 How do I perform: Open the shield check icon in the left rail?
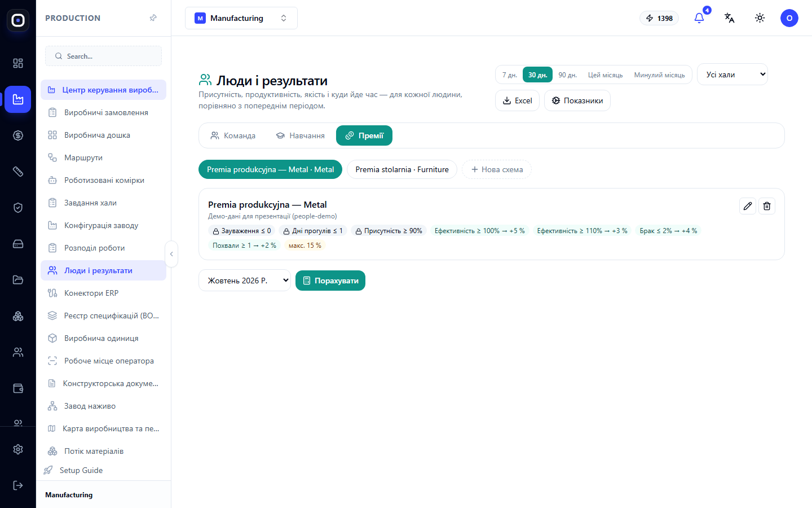click(x=18, y=208)
